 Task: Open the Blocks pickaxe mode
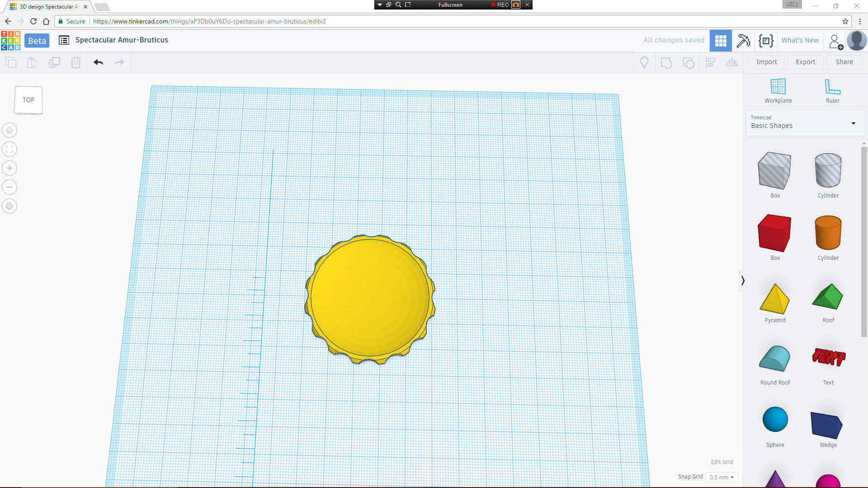pyautogui.click(x=743, y=41)
